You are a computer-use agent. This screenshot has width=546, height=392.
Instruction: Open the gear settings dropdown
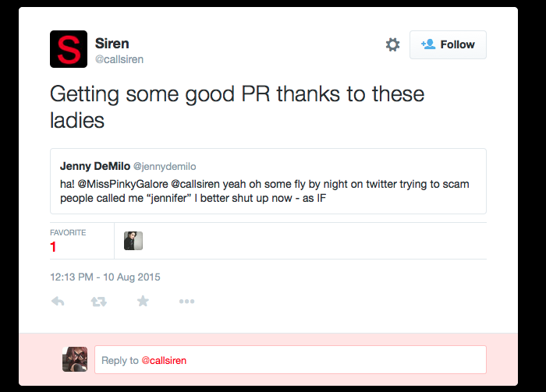[x=393, y=44]
